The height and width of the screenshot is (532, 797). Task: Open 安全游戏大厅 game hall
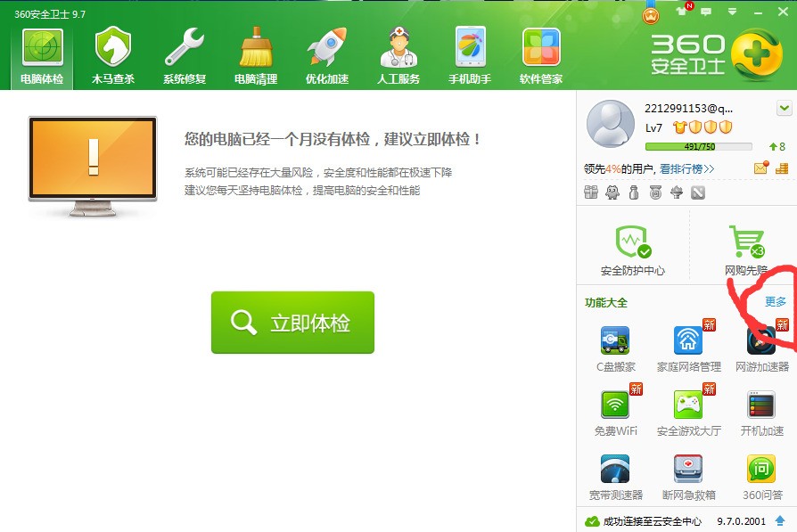pyautogui.click(x=689, y=413)
